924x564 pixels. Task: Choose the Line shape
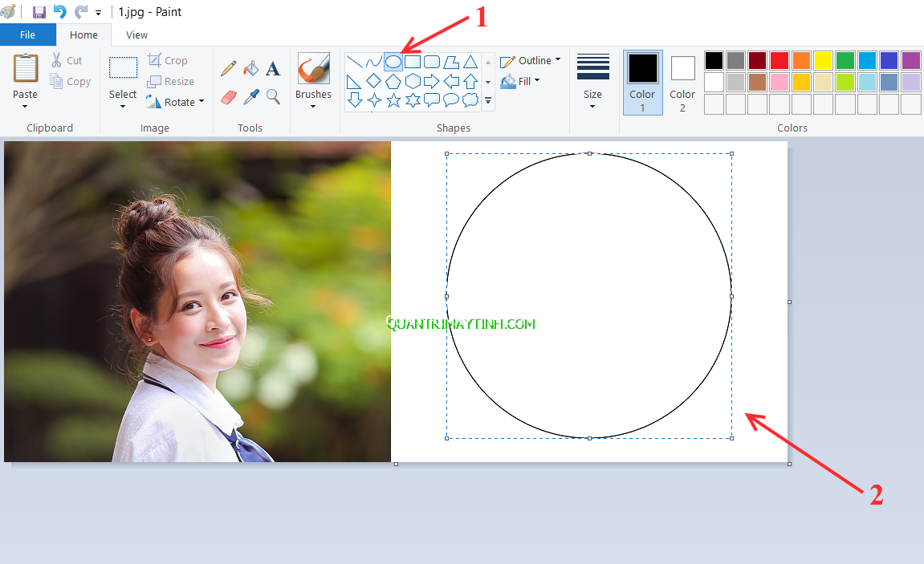355,62
